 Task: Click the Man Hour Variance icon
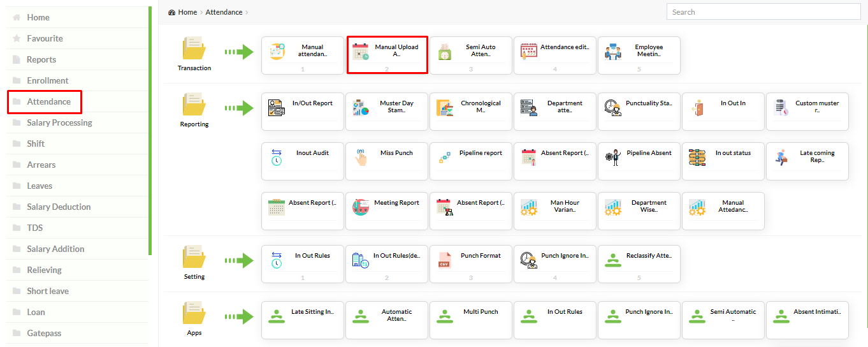point(529,207)
